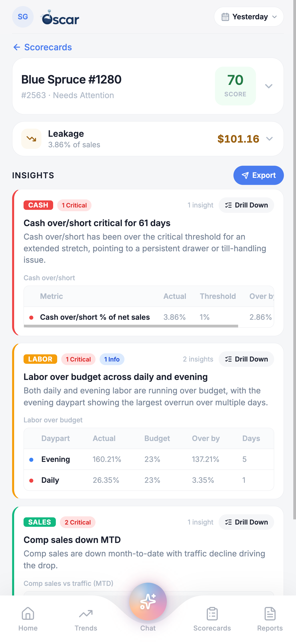Open the SG profile avatar

tap(23, 17)
